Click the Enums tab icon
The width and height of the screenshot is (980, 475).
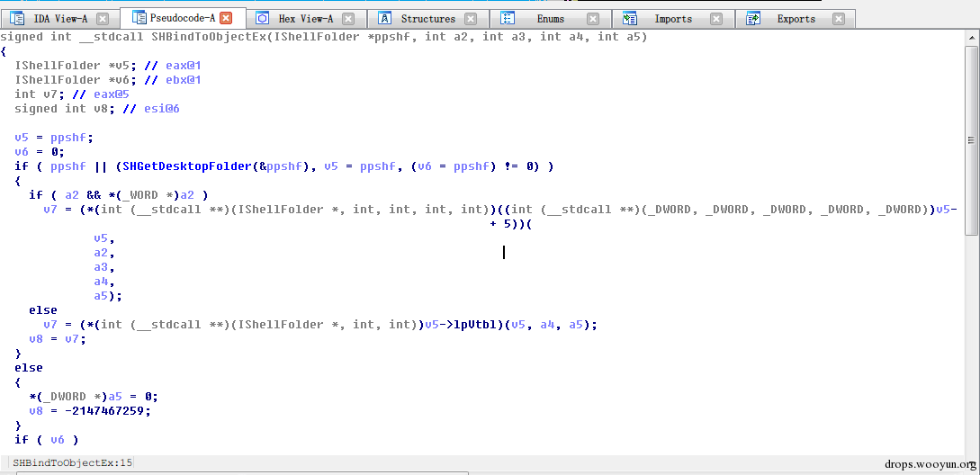508,19
